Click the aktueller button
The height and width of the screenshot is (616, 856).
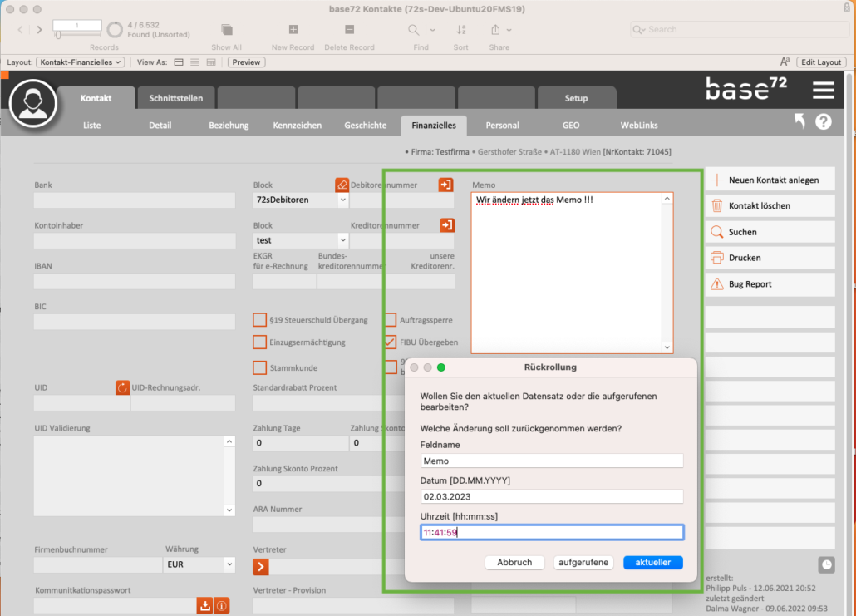(653, 563)
